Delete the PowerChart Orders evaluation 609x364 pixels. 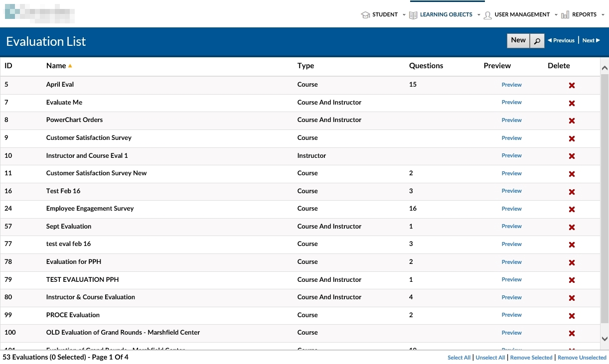click(x=572, y=121)
